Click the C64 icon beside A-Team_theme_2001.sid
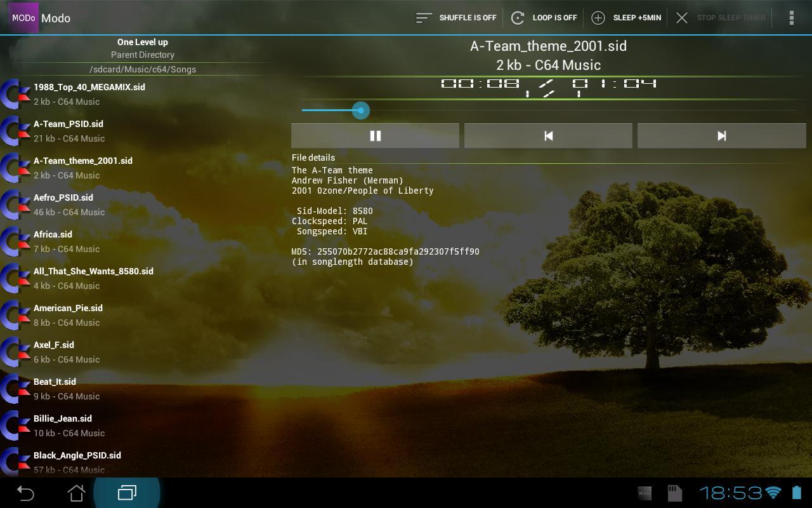The image size is (812, 508). pyautogui.click(x=15, y=168)
